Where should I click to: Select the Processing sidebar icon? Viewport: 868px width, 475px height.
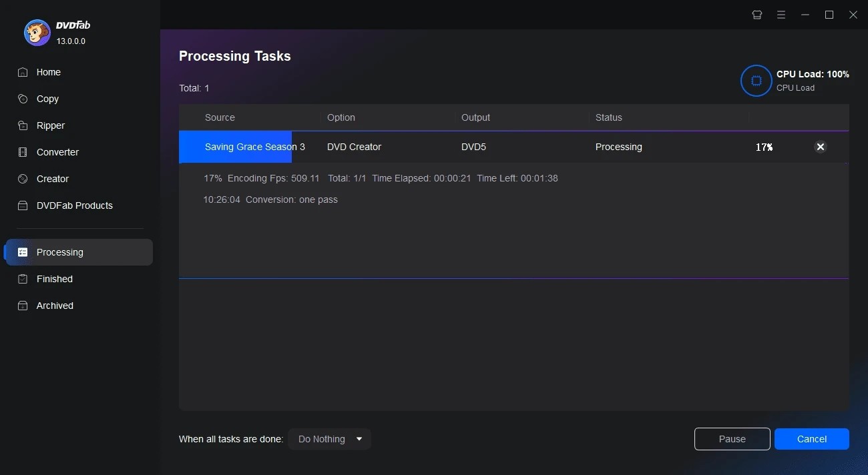coord(23,252)
